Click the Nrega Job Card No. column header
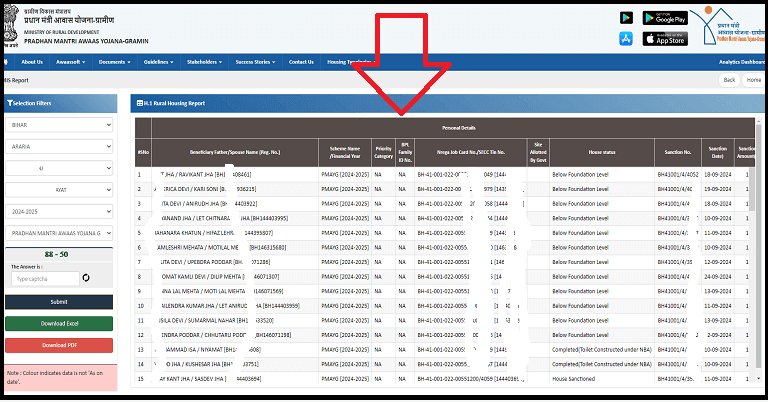Image resolution: width=768 pixels, height=402 pixels. pos(471,152)
